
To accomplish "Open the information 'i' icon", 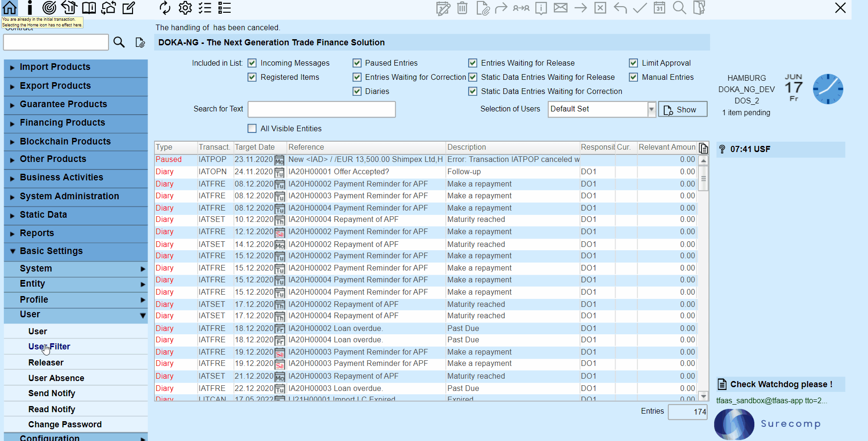I will [30, 8].
